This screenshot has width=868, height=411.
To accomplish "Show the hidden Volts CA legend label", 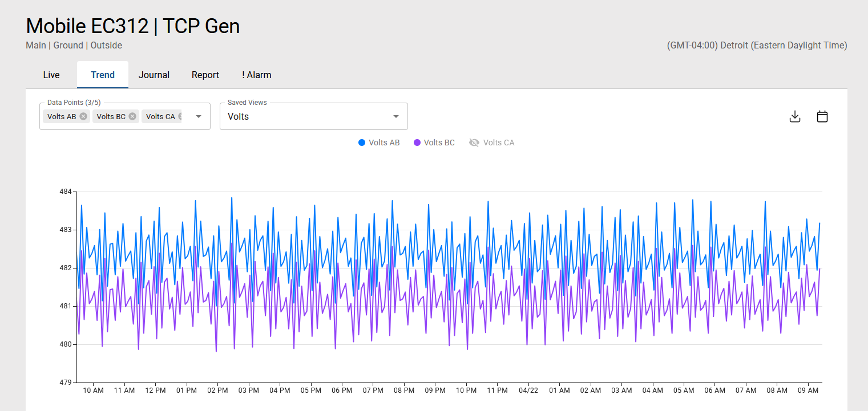I will tap(498, 143).
